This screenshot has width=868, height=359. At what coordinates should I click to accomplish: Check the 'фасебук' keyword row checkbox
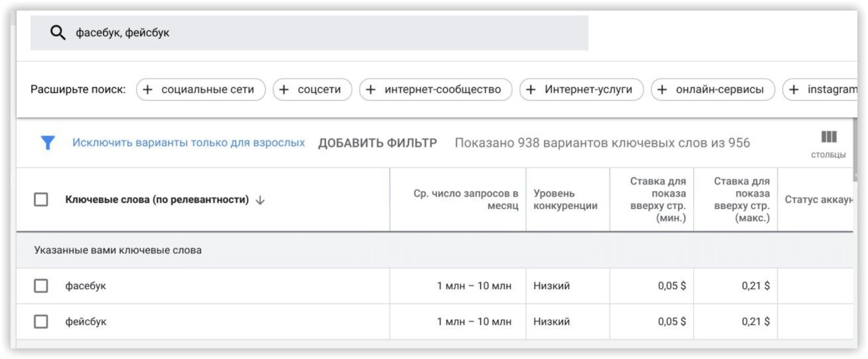(x=41, y=286)
